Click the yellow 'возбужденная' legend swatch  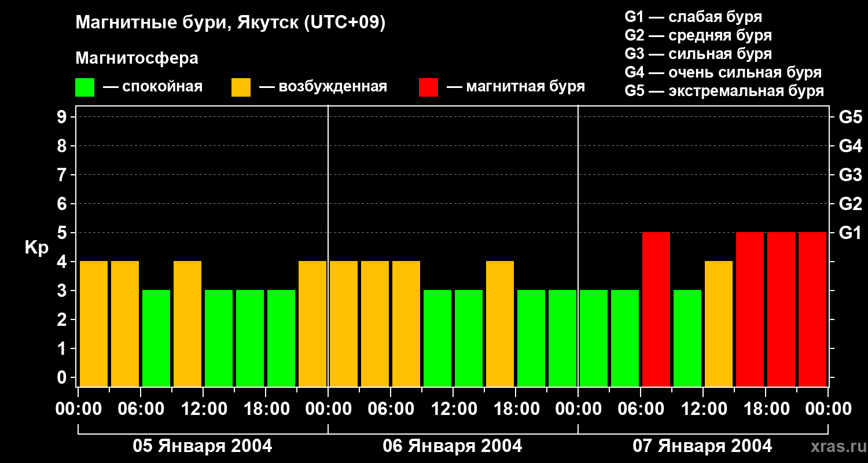click(x=241, y=87)
